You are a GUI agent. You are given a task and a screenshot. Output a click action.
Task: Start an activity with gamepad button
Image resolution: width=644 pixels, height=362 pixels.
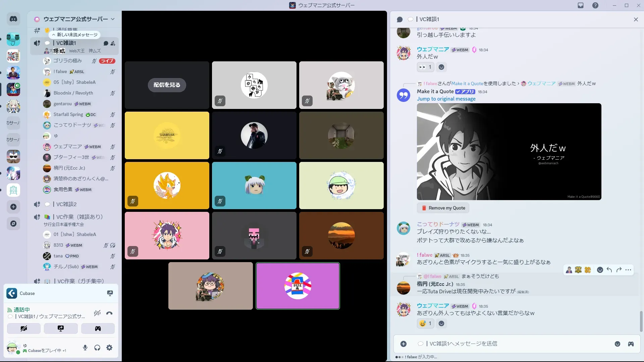pyautogui.click(x=98, y=328)
